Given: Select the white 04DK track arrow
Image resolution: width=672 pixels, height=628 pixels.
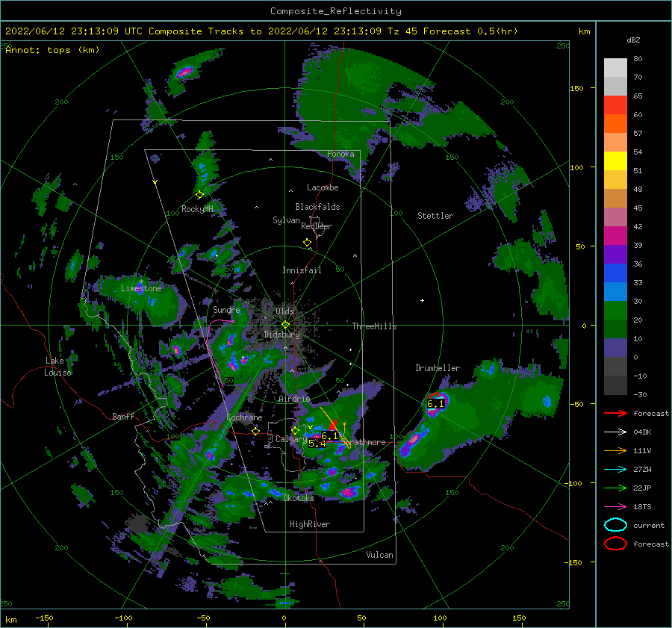Looking at the screenshot, I should point(615,432).
